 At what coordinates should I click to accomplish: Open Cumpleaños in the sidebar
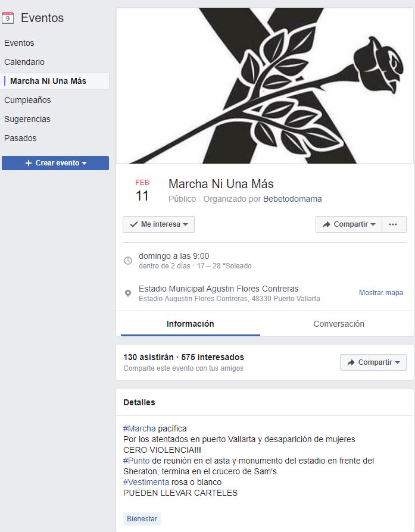tap(27, 100)
